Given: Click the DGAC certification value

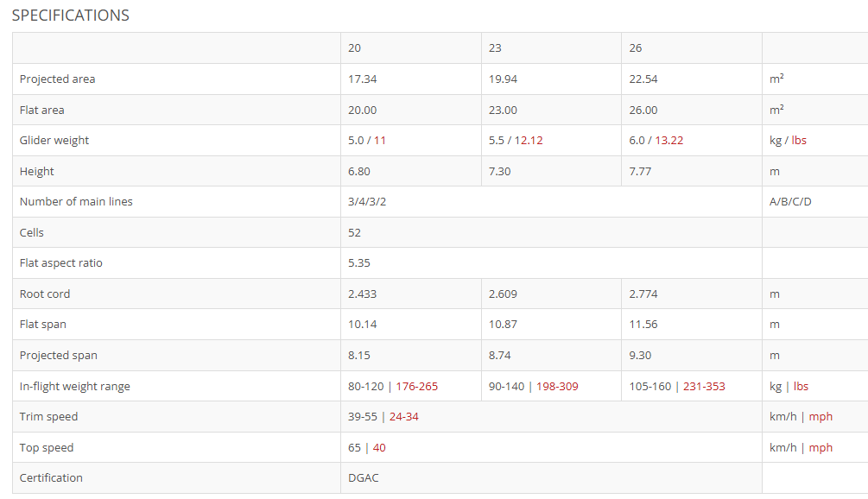Looking at the screenshot, I should 363,478.
